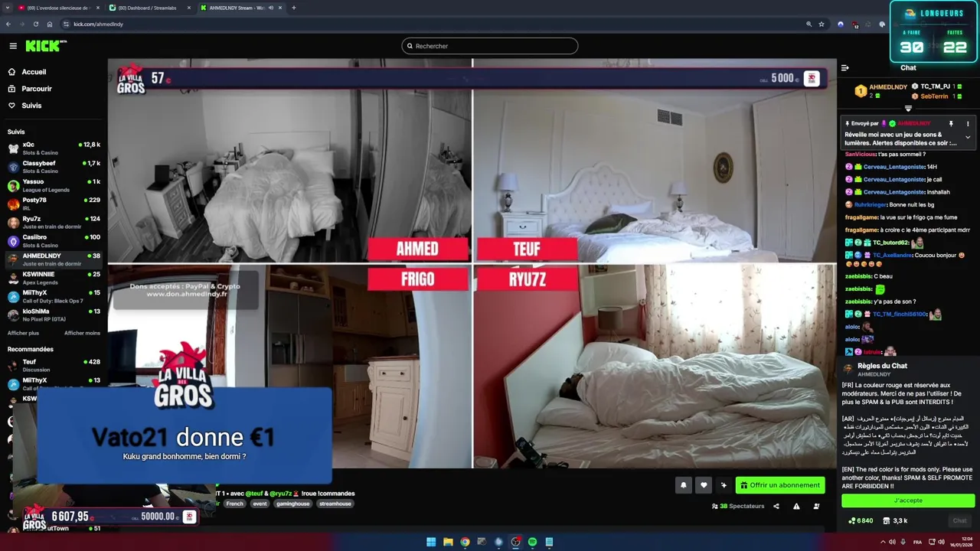The width and height of the screenshot is (980, 551).
Task: Show the 38 Spectateurs viewer count
Action: pyautogui.click(x=738, y=506)
